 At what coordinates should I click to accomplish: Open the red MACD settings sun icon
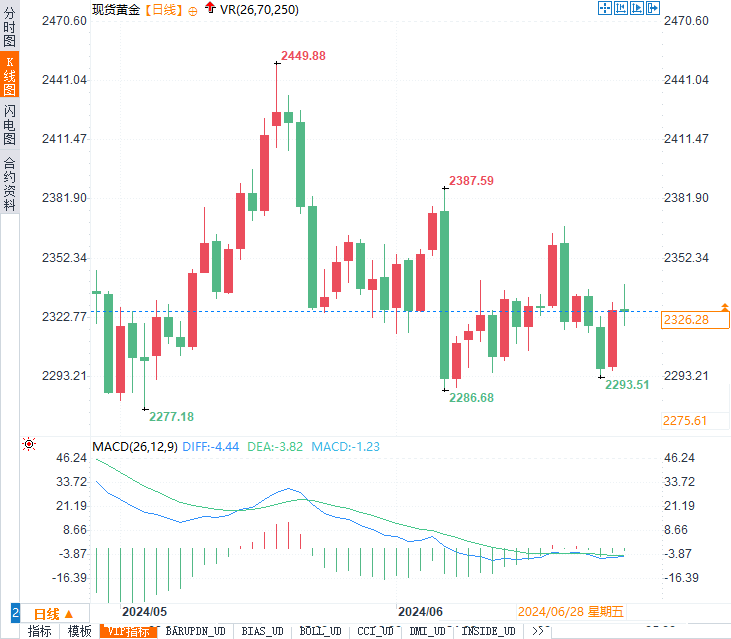pyautogui.click(x=29, y=444)
